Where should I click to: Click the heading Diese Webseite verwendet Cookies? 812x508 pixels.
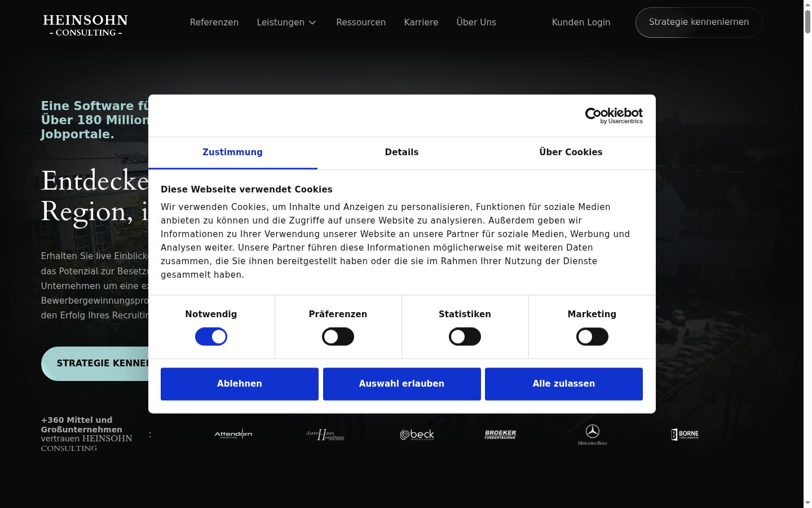pyautogui.click(x=246, y=190)
